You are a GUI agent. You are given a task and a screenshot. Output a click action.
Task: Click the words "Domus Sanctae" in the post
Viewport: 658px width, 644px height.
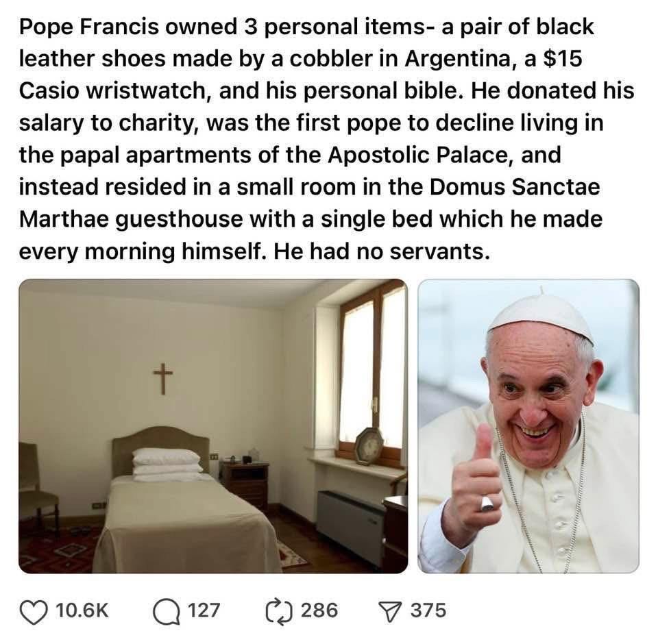515,187
